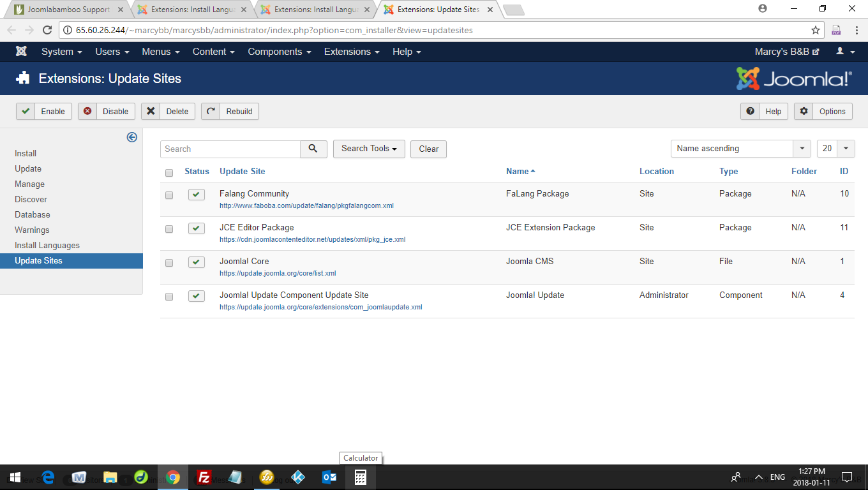The image size is (868, 490).
Task: Toggle the green status check for JCE Editor Package
Action: click(x=197, y=228)
